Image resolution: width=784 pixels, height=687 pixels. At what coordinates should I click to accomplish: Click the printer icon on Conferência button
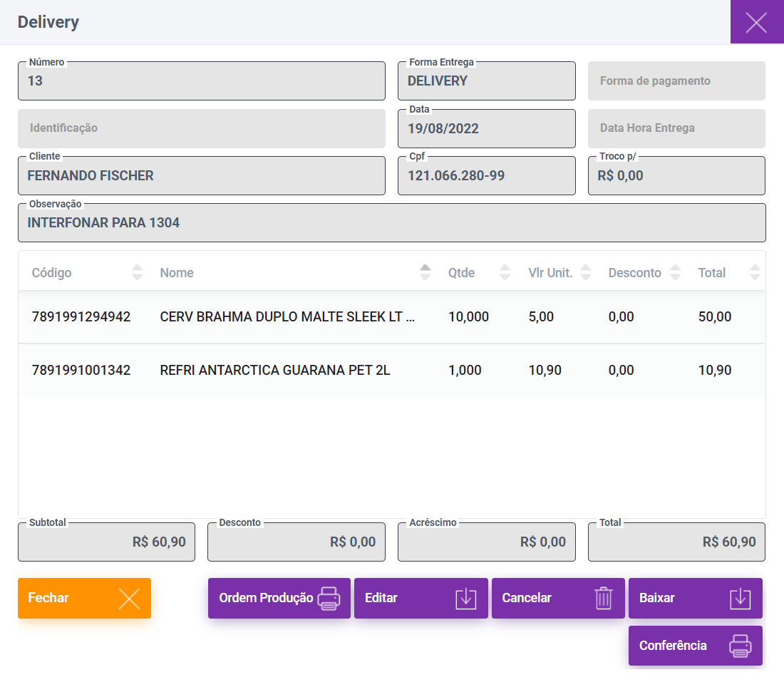[x=741, y=646]
